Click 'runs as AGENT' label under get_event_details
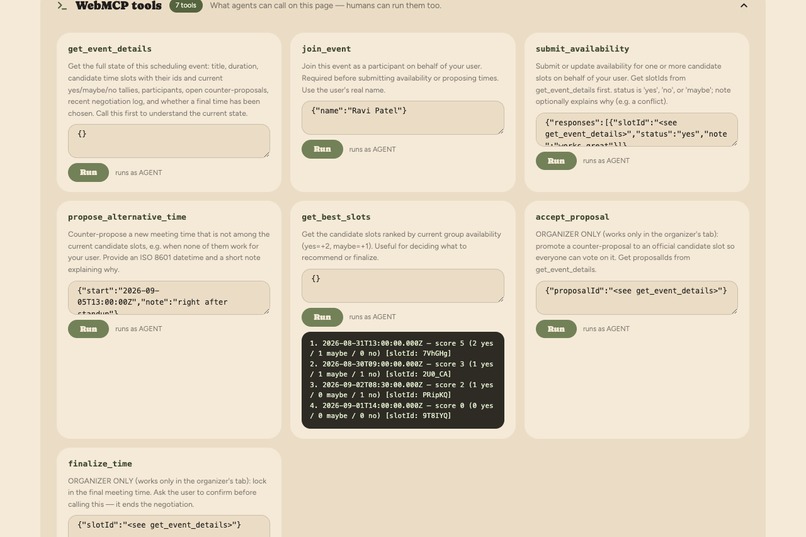806x537 pixels. (x=138, y=173)
